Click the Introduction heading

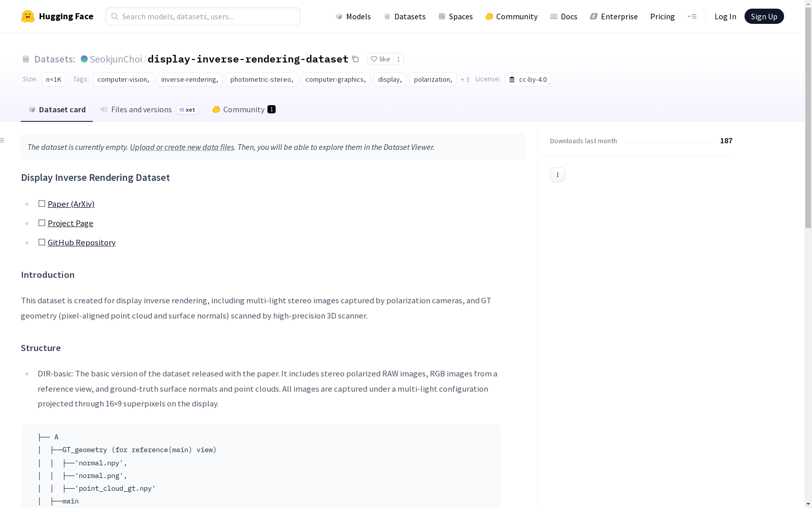point(48,275)
